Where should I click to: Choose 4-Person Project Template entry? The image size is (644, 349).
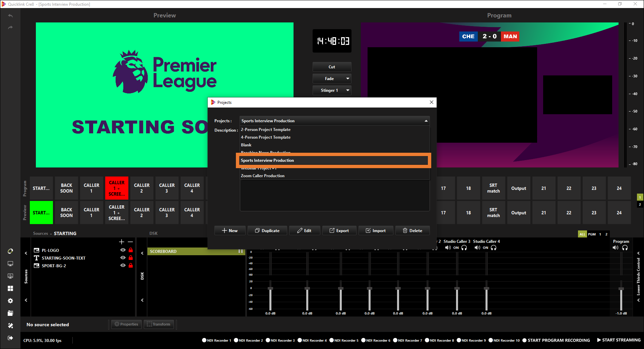tap(266, 137)
